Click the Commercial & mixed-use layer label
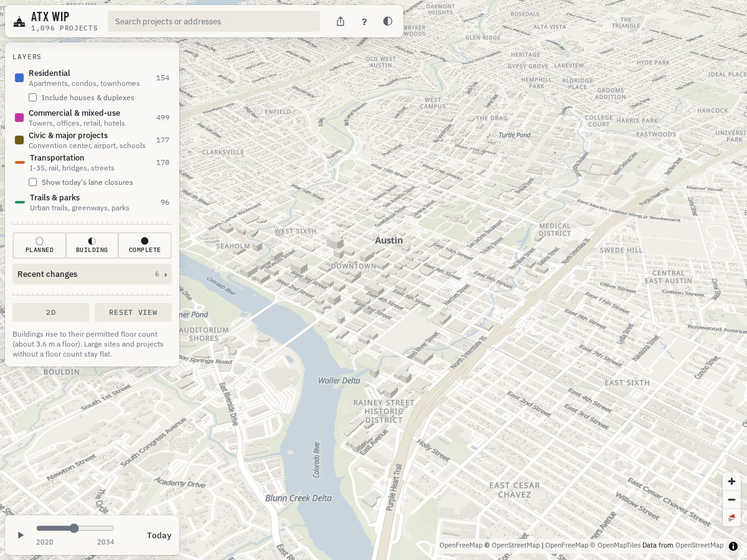This screenshot has width=747, height=560. click(74, 113)
